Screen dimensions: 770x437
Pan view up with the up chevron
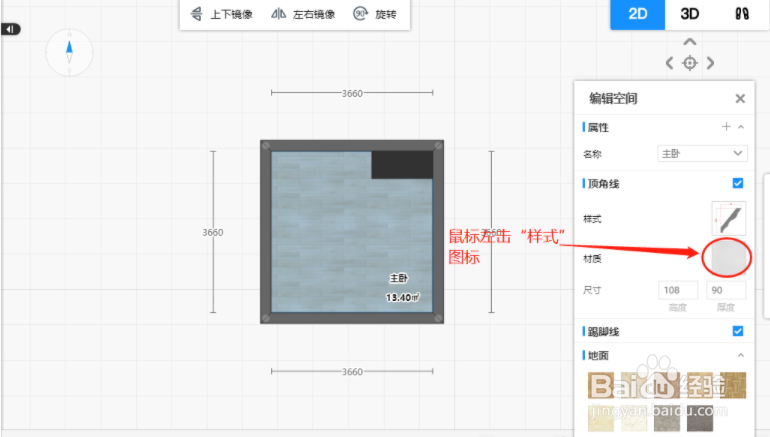[x=690, y=42]
